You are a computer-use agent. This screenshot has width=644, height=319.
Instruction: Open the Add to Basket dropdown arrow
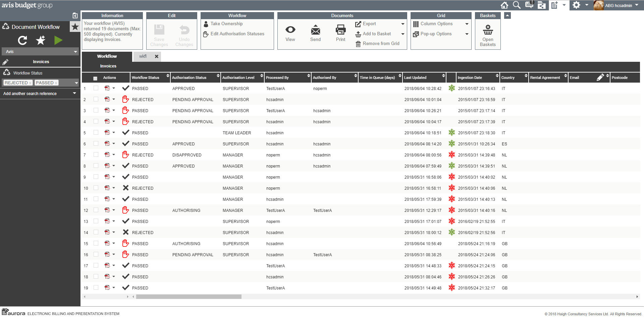[x=403, y=34]
